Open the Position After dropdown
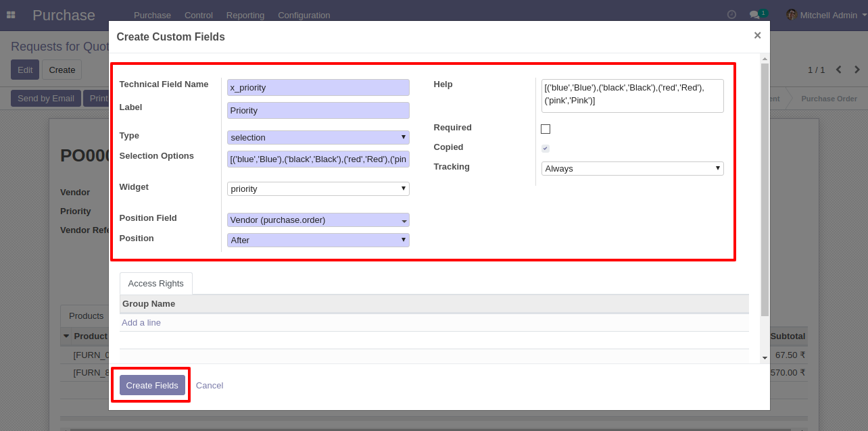 [318, 240]
